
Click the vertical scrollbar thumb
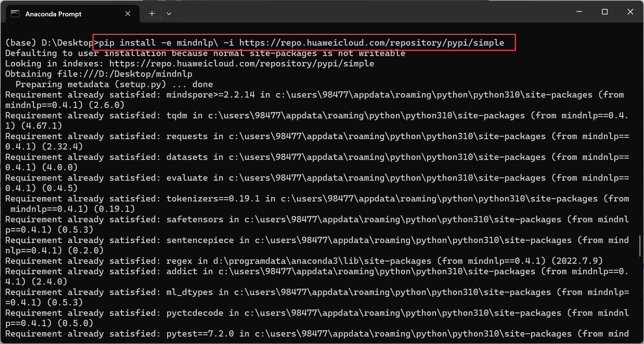pyautogui.click(x=640, y=245)
